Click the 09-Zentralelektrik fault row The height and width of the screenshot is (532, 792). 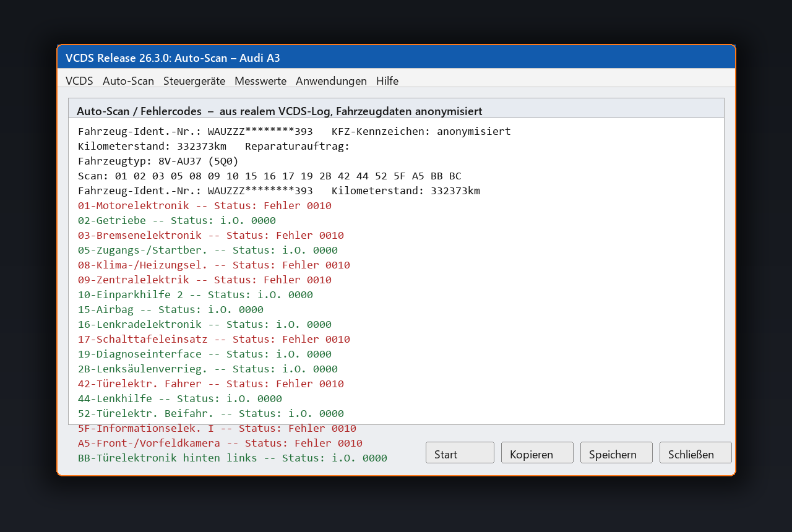click(x=205, y=280)
